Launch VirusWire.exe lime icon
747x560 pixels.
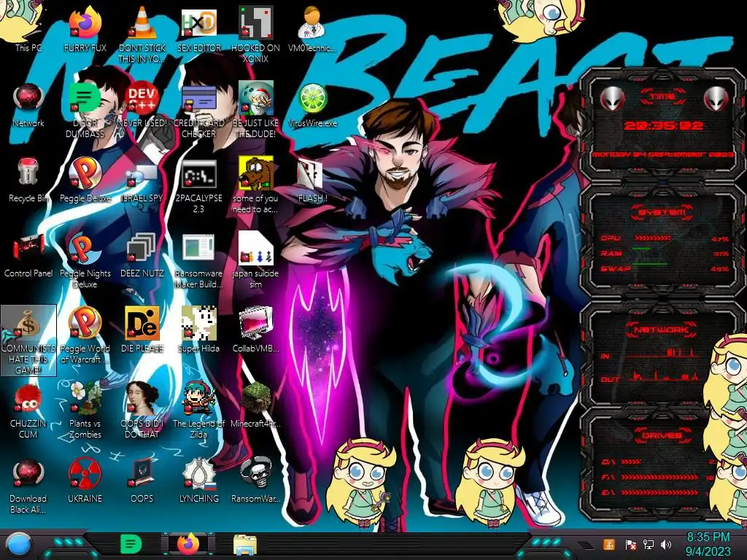click(x=312, y=98)
